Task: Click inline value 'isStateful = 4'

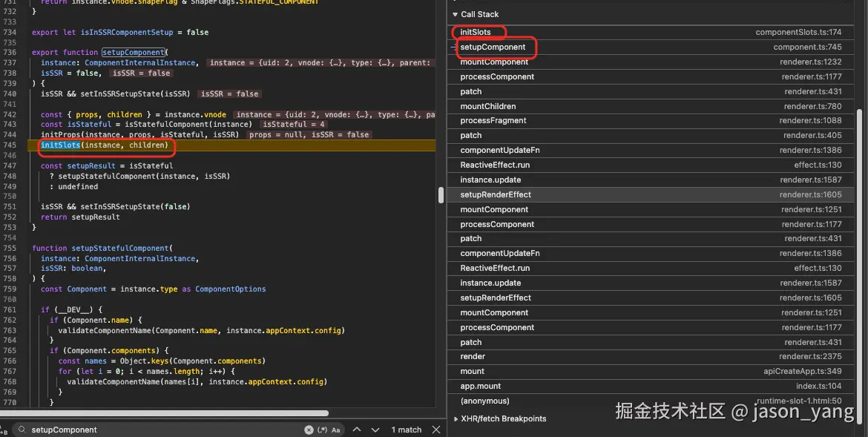Action: pos(293,124)
